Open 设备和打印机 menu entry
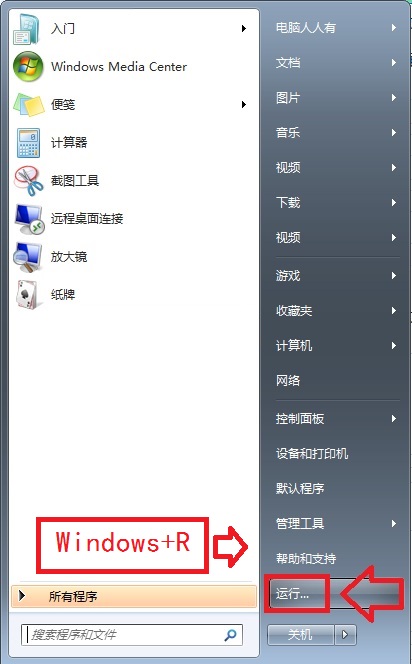The image size is (412, 664). click(x=312, y=454)
